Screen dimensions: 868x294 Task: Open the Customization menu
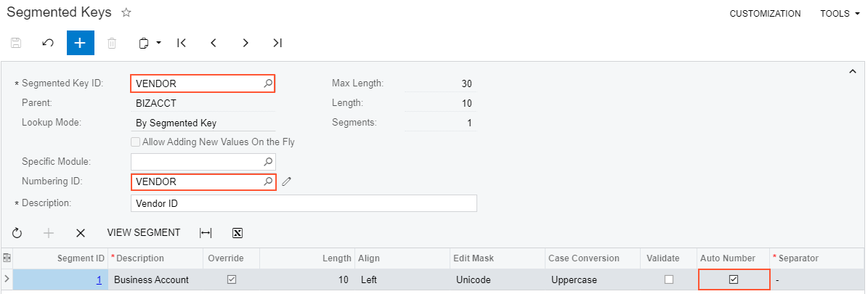765,14
